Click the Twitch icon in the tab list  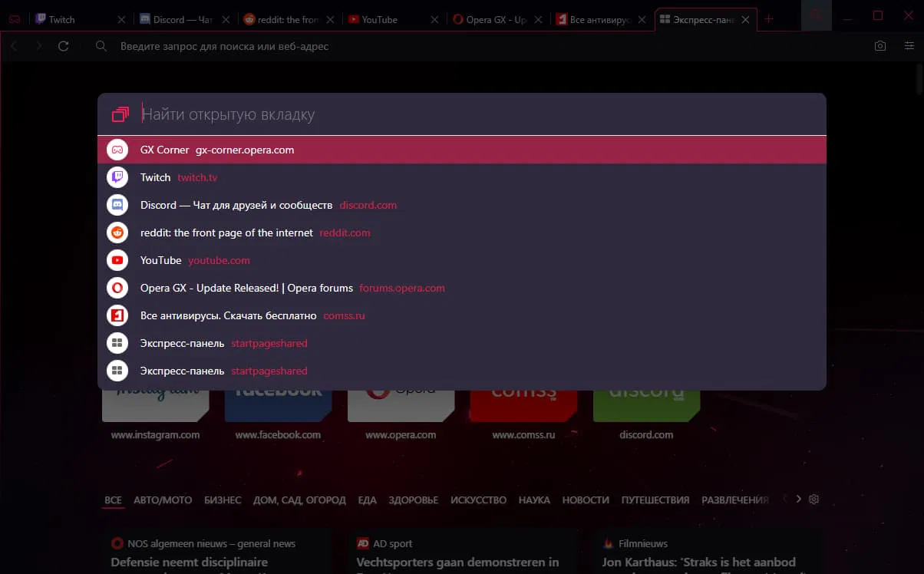[117, 177]
